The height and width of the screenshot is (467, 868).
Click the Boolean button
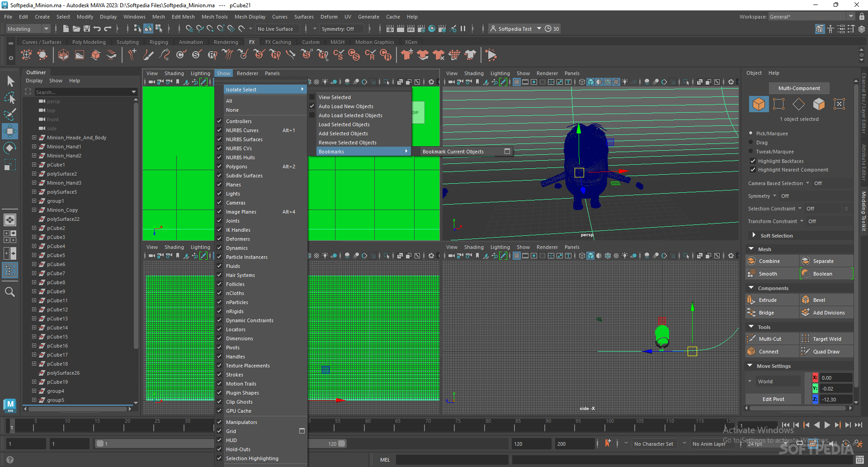tap(826, 274)
